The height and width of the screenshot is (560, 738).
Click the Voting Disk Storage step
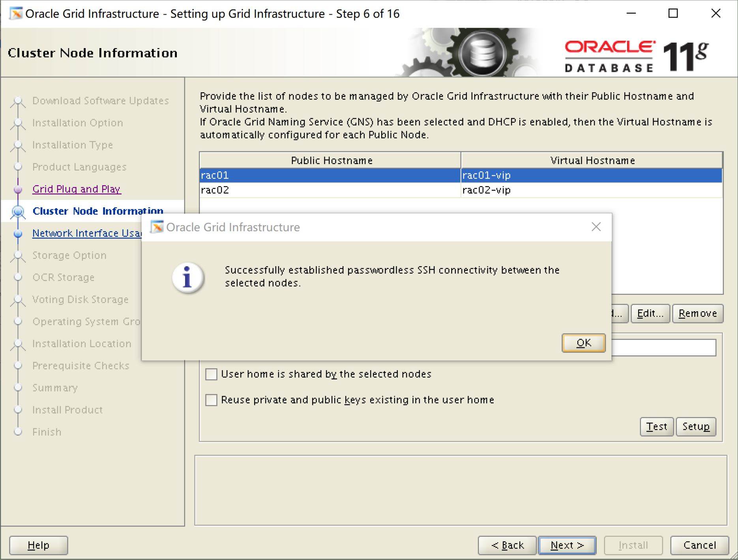[x=81, y=299]
